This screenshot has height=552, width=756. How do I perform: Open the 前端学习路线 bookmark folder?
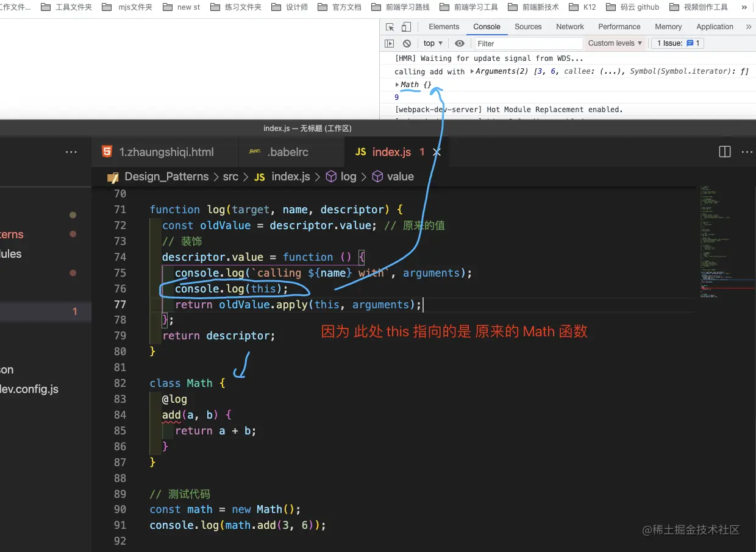coord(401,7)
